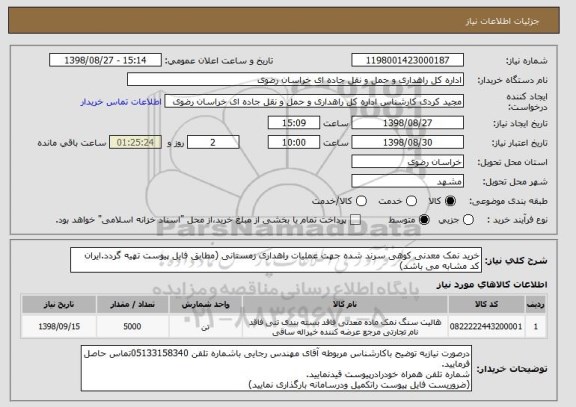The image size is (576, 407).
Task: Click the نام کالا column header
Action: click(x=345, y=305)
